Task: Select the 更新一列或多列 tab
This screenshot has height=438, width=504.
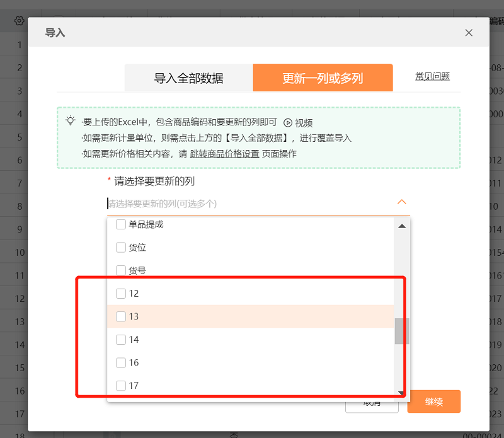Action: click(x=323, y=78)
